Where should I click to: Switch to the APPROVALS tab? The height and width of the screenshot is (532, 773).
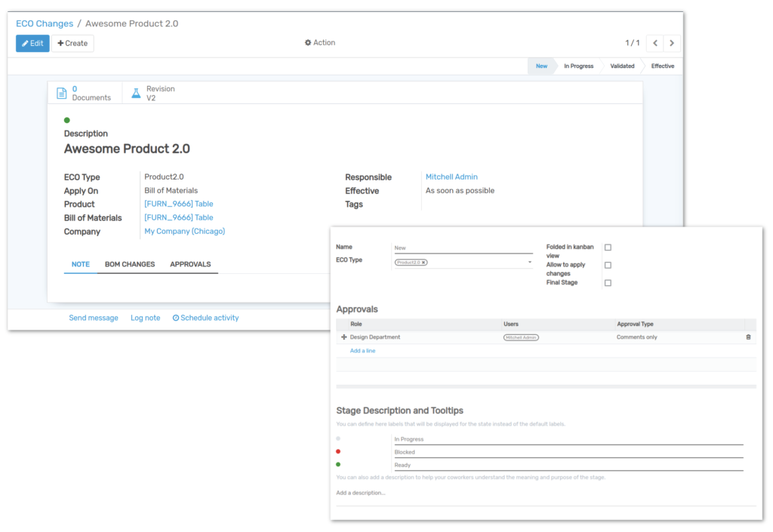pyautogui.click(x=190, y=265)
